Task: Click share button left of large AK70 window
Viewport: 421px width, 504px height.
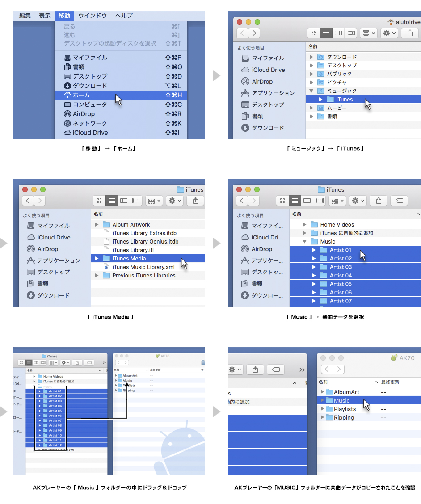Action: (255, 370)
